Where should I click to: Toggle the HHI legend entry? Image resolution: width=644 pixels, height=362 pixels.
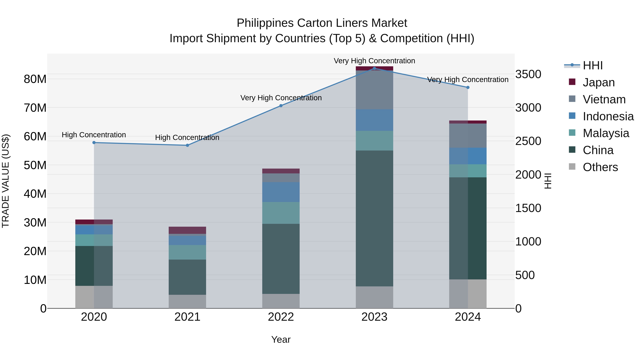coord(584,65)
